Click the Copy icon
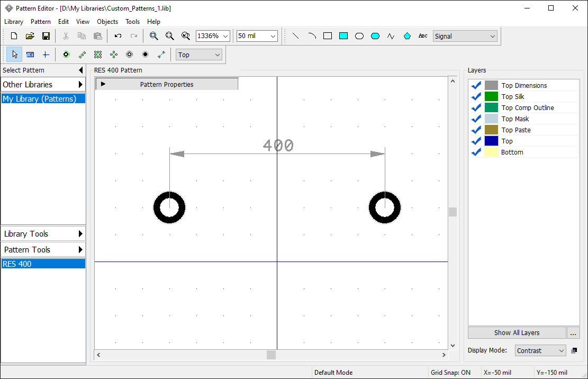Viewport: 588px width, 379px height. coord(82,36)
